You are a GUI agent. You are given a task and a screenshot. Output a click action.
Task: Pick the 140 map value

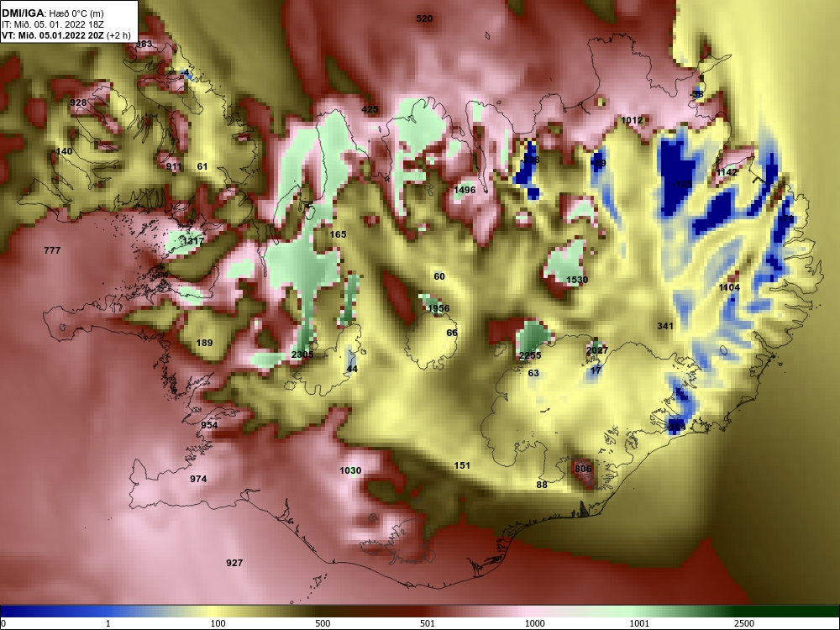click(x=64, y=151)
